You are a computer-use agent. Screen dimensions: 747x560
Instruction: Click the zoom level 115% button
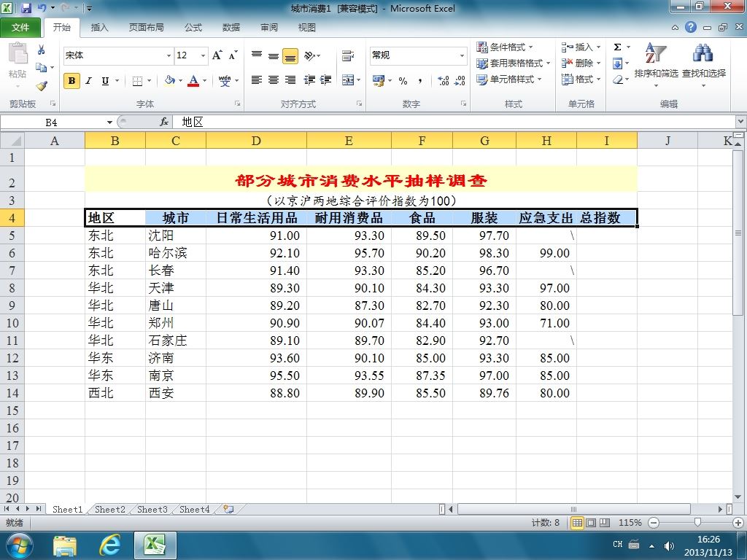pos(630,523)
